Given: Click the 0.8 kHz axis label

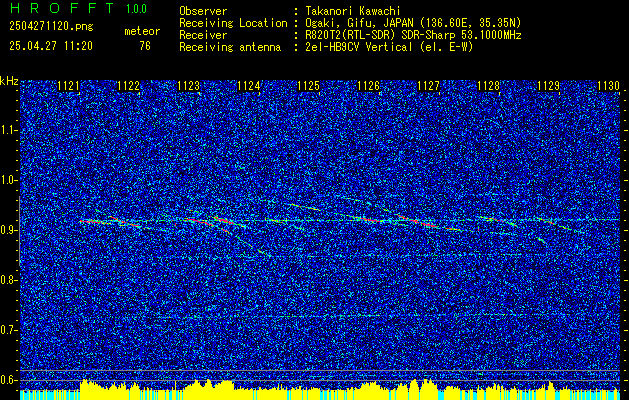Looking at the screenshot, I should [9, 280].
